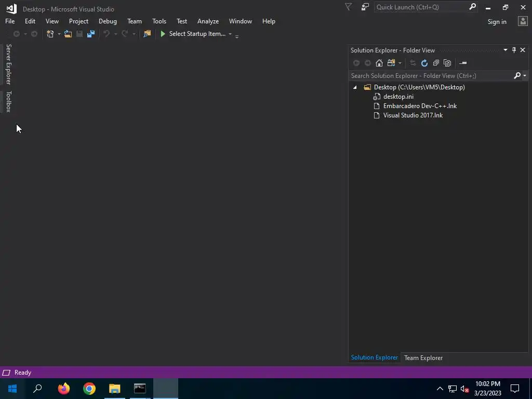This screenshot has height=399, width=532.
Task: Open the Switch Views dropdown arrow
Action: (400, 63)
